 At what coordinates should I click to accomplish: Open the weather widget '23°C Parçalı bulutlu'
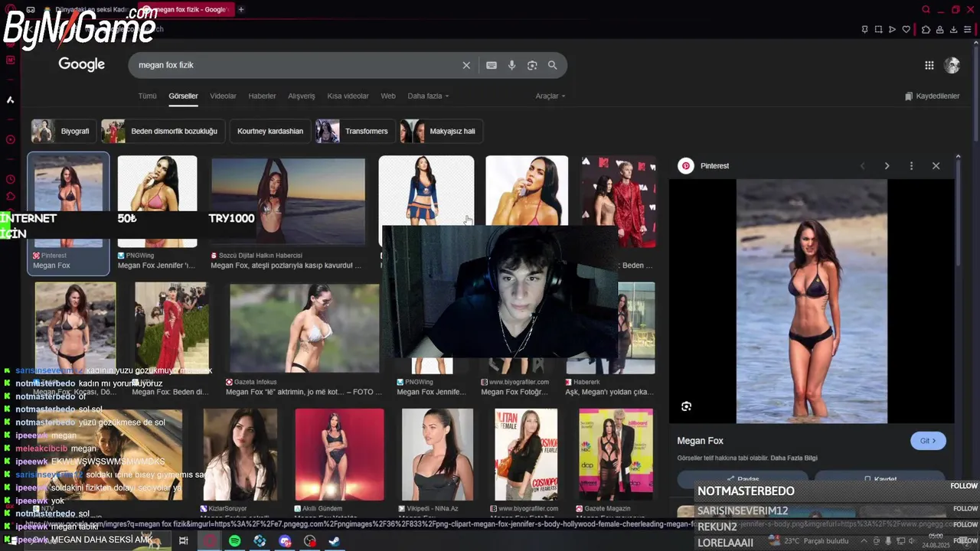(807, 541)
